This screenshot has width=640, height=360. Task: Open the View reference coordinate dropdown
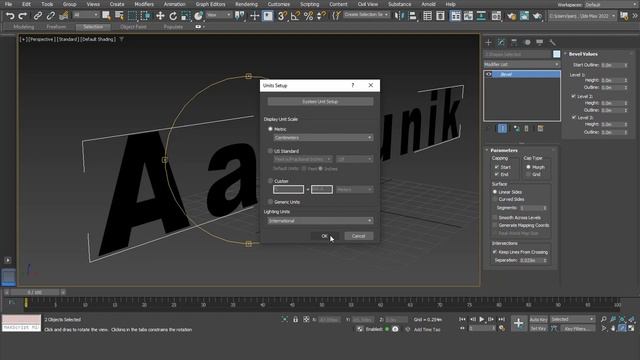(218, 15)
